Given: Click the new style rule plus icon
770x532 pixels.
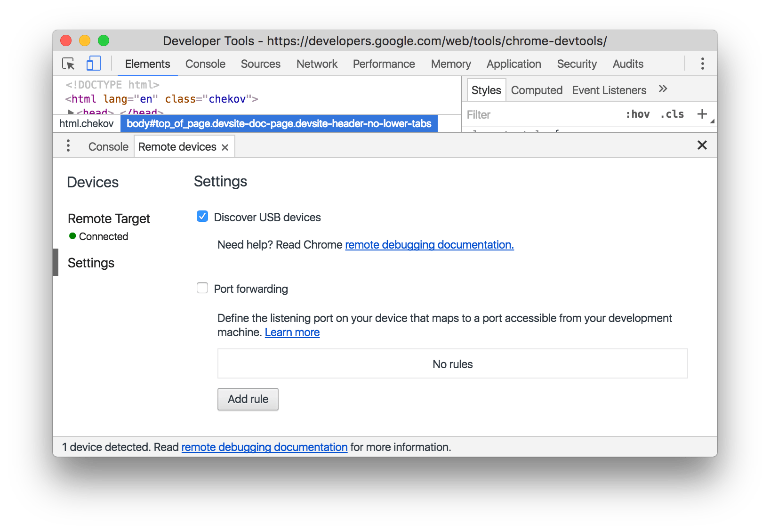Looking at the screenshot, I should pyautogui.click(x=702, y=114).
